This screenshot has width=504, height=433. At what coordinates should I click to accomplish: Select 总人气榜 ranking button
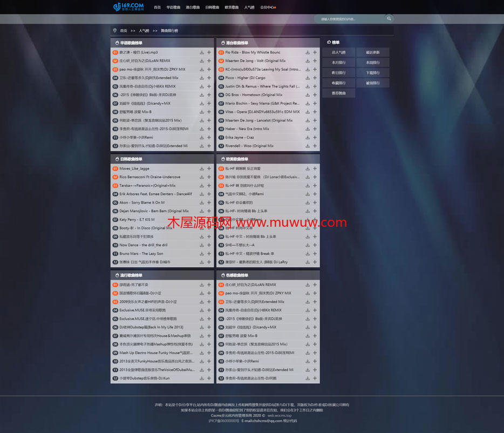[x=339, y=52]
